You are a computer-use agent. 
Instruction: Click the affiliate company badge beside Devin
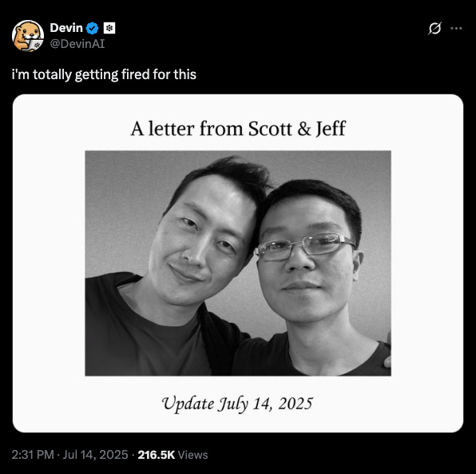[109, 28]
